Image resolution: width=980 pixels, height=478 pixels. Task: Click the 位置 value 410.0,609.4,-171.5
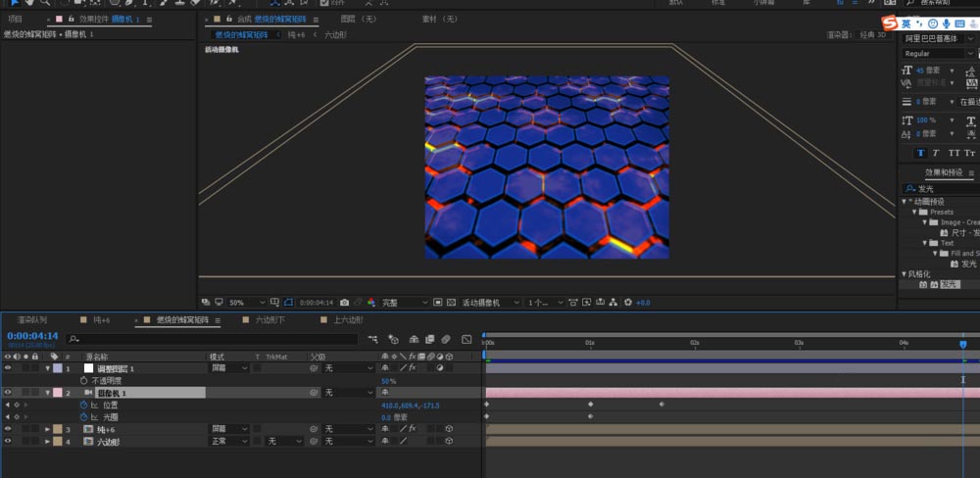point(410,405)
